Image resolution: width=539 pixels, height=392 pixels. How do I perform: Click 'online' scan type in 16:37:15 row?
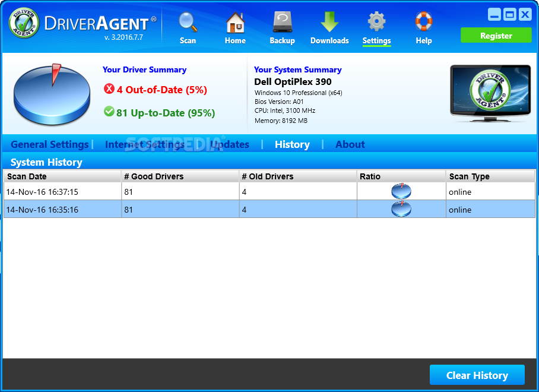(x=460, y=192)
